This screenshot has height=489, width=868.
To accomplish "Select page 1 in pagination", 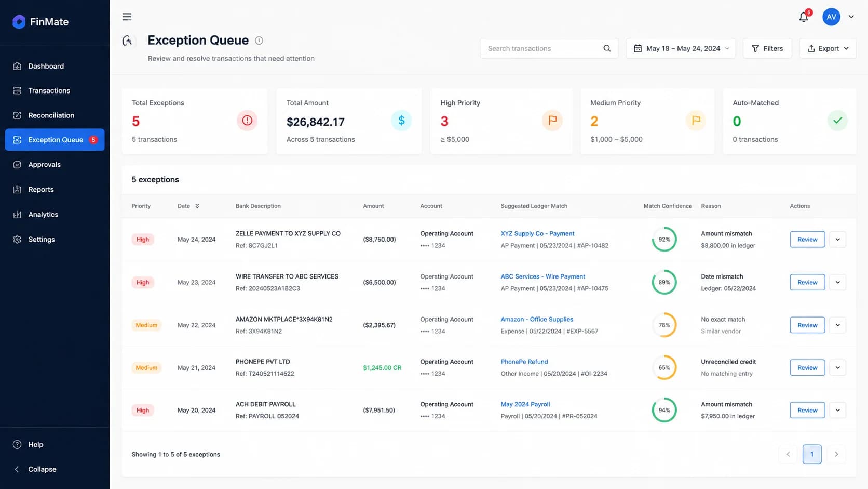I will (812, 454).
